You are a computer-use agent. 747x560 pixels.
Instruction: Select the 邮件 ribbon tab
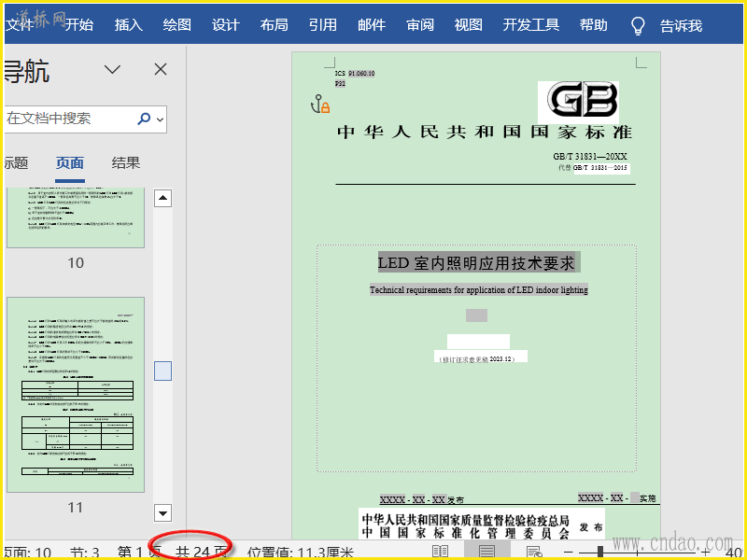tap(372, 25)
